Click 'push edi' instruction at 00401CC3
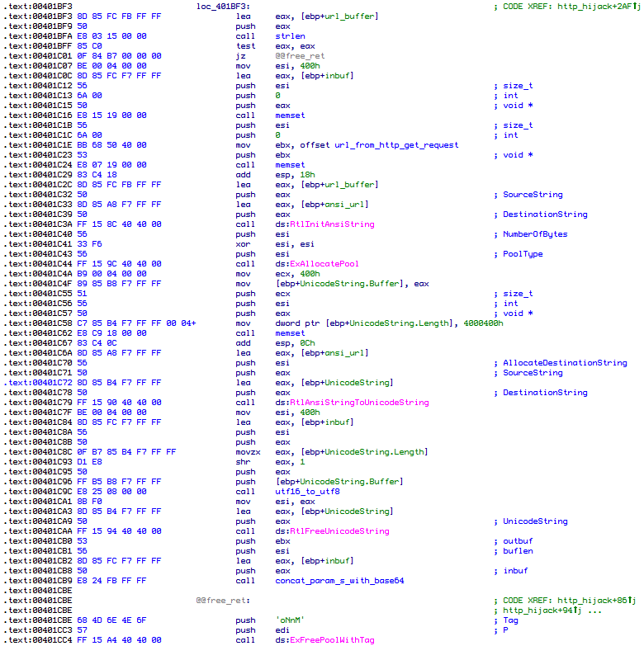 263,630
